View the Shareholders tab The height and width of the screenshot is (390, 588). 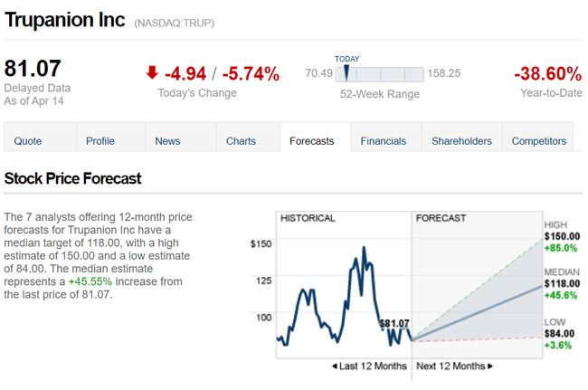coord(461,141)
